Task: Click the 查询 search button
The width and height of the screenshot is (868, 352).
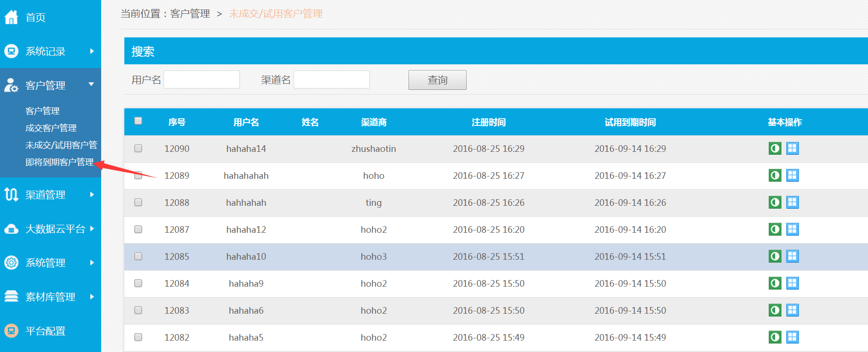Action: [437, 80]
